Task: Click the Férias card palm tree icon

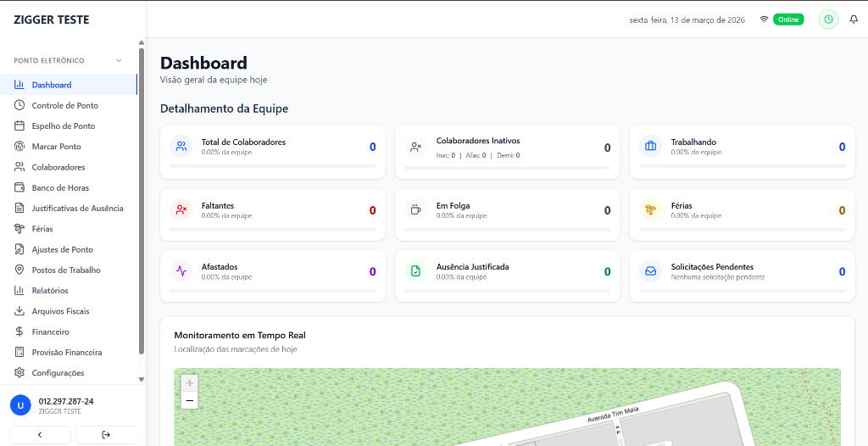Action: pos(650,210)
